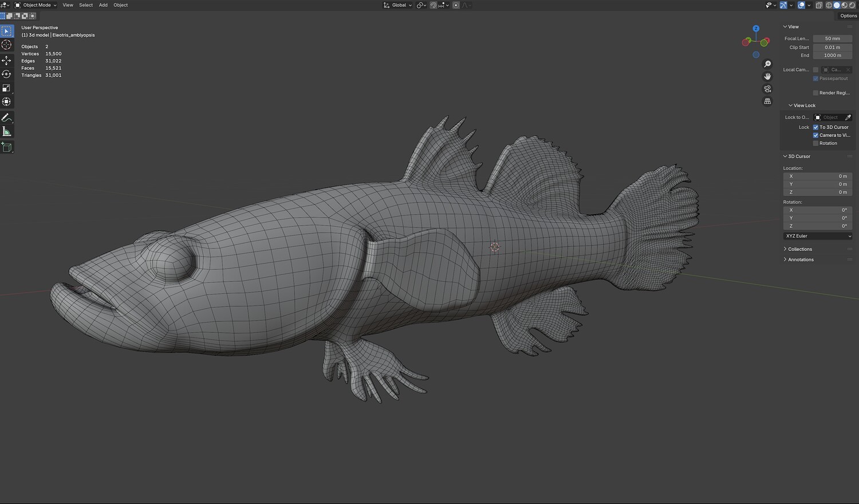The height and width of the screenshot is (504, 859).
Task: Toggle proportional editing in header
Action: click(x=456, y=5)
